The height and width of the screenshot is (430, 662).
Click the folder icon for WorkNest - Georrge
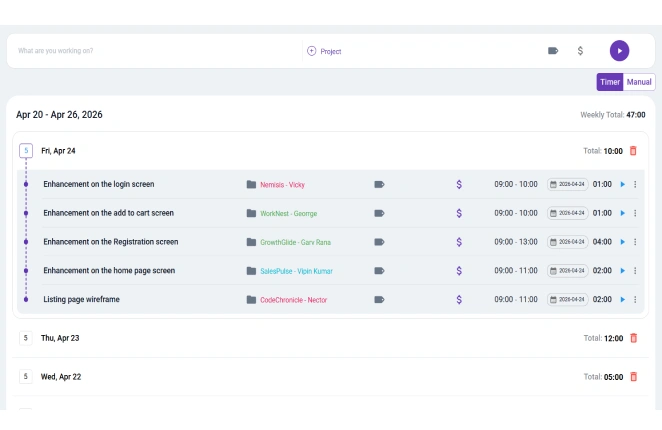(x=251, y=213)
